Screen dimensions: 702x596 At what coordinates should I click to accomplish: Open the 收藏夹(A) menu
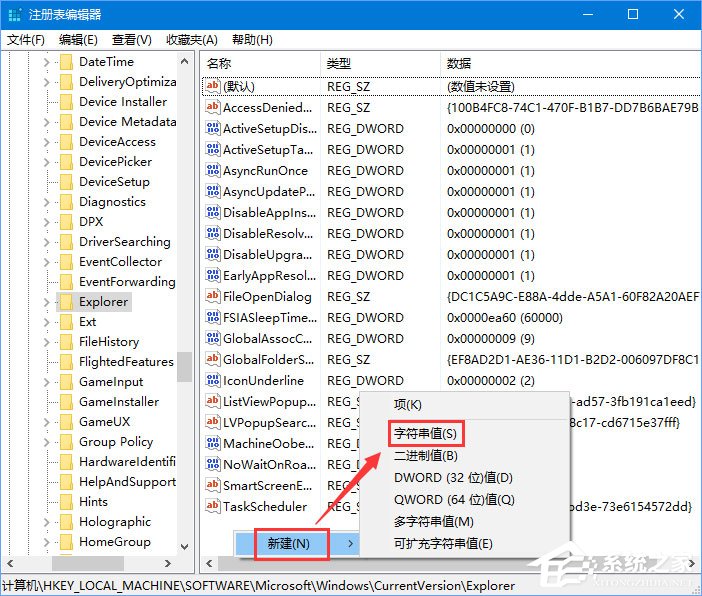pos(192,40)
